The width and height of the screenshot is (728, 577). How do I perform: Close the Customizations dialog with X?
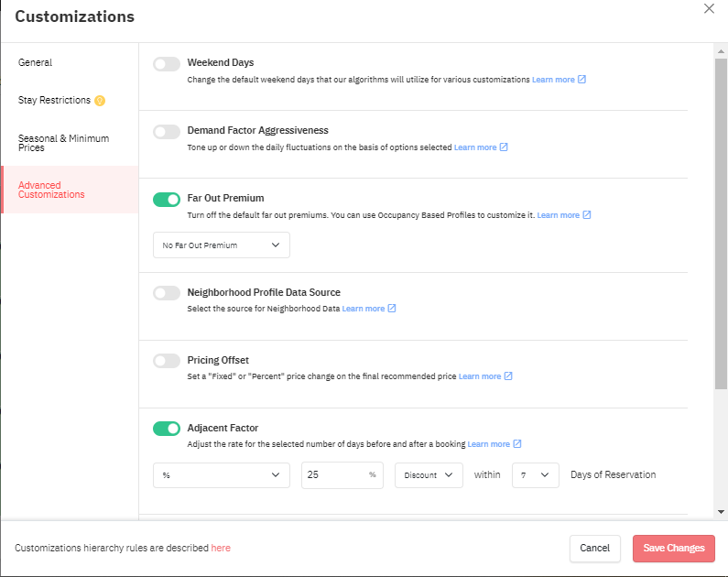[709, 8]
